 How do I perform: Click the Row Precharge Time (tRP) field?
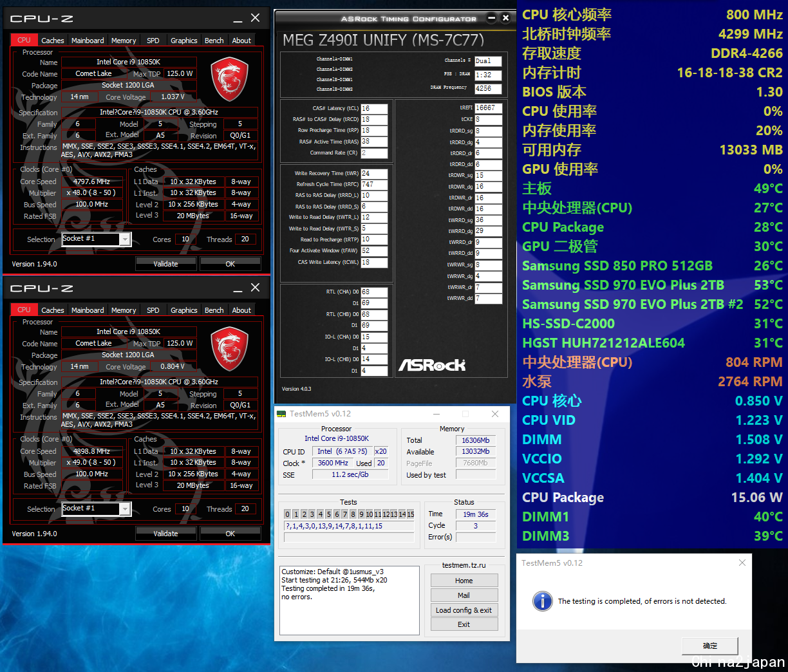coord(374,130)
